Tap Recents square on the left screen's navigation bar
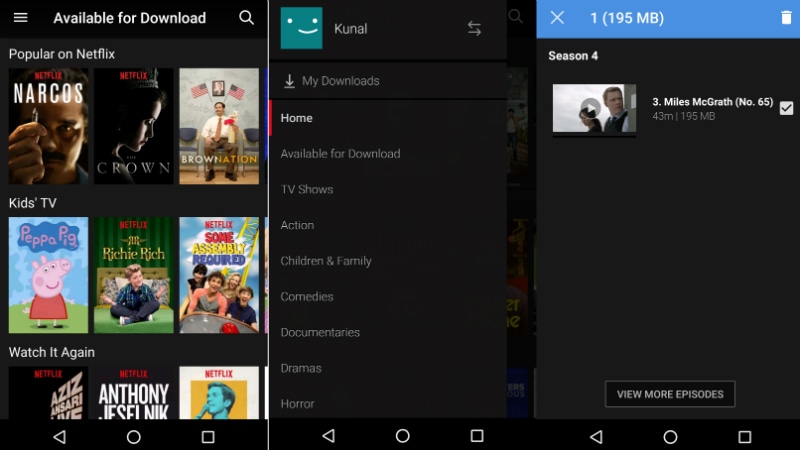The height and width of the screenshot is (450, 800). click(x=208, y=437)
